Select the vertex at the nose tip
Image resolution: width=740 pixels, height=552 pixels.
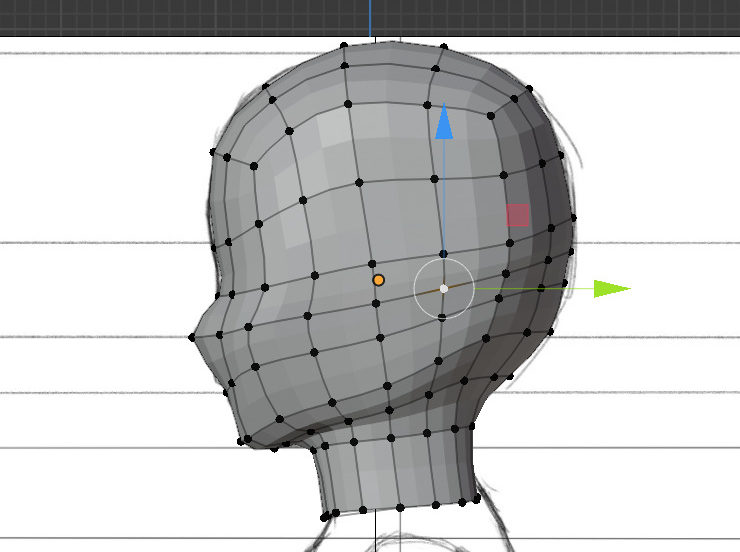(192, 339)
